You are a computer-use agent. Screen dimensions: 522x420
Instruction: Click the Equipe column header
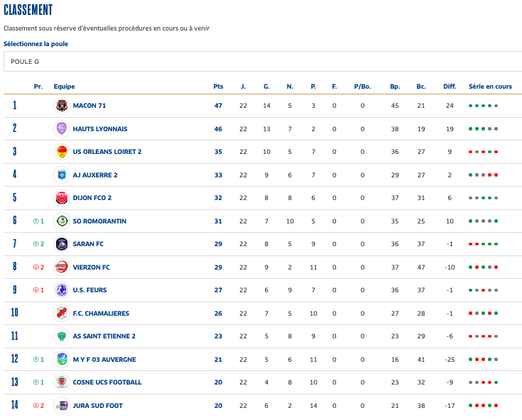(64, 87)
